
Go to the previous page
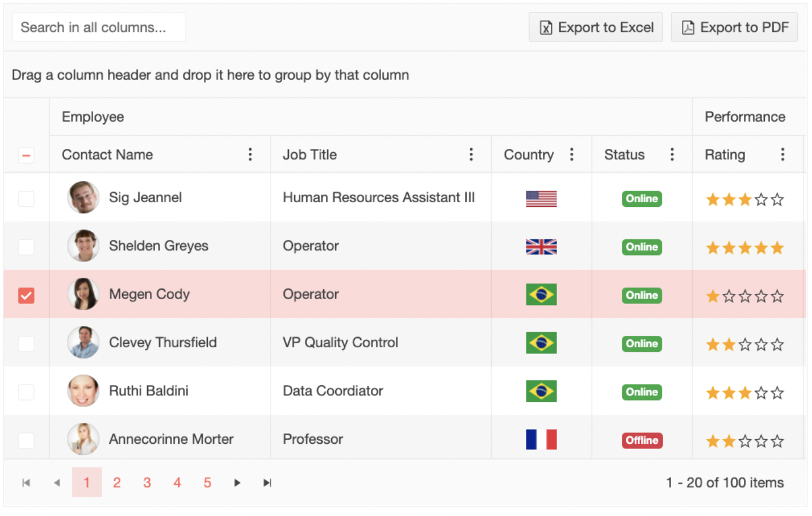(x=57, y=483)
